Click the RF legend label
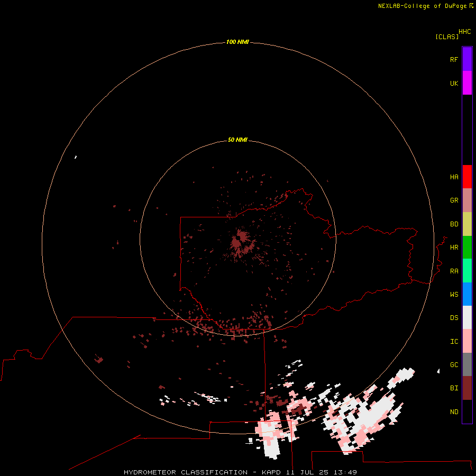This screenshot has height=476, width=476. (x=454, y=59)
